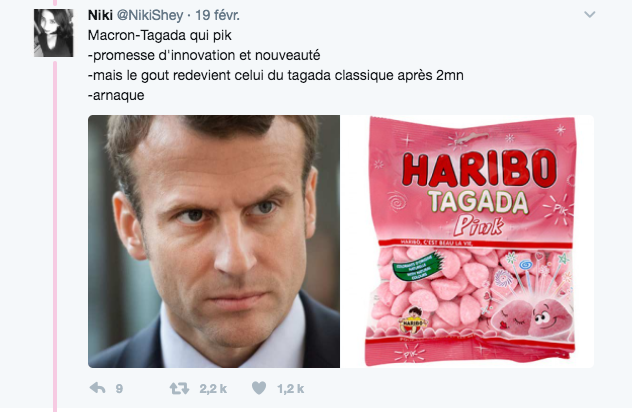The width and height of the screenshot is (632, 412).
Task: Expand the tweet options chevron menu
Action: tap(590, 15)
